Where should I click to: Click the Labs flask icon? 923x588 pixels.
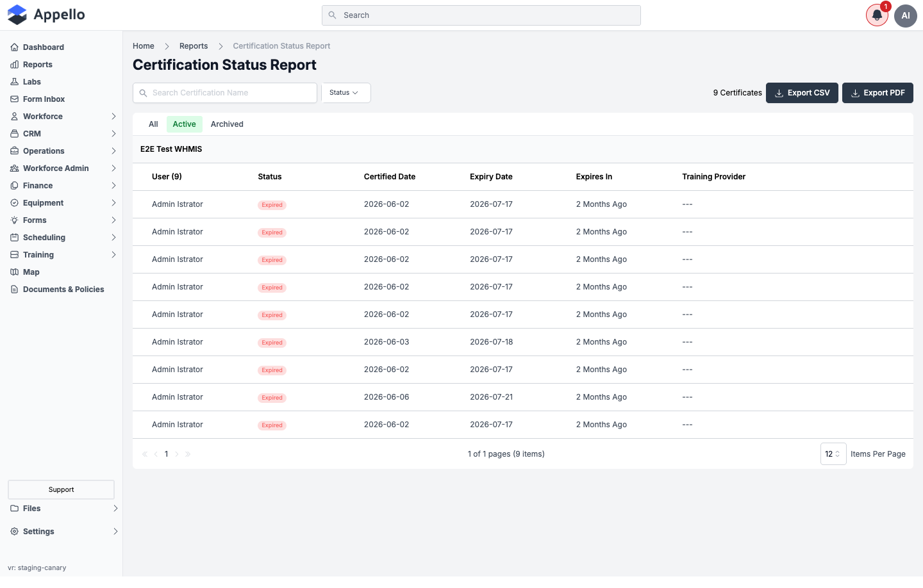(14, 82)
